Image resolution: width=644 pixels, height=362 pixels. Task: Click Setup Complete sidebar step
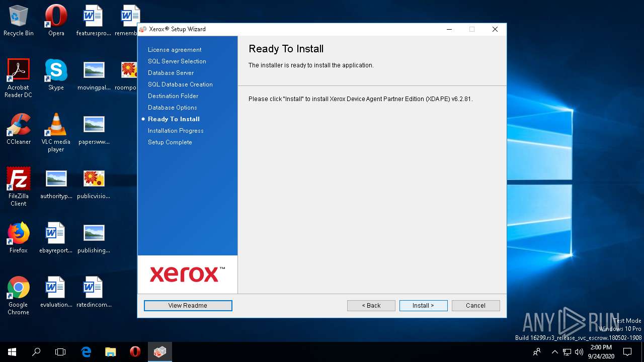[x=170, y=142]
